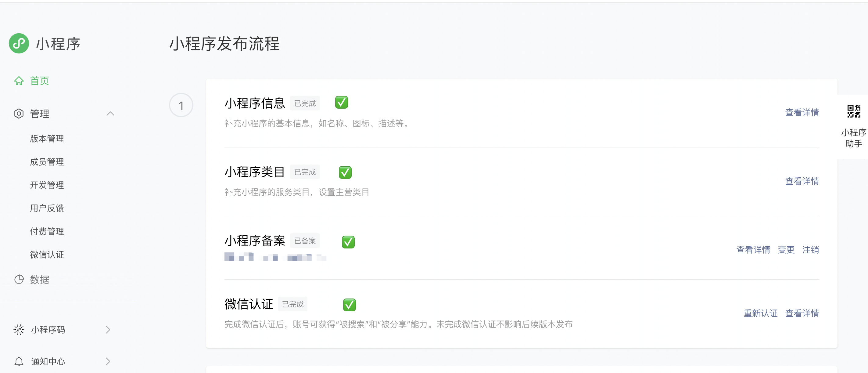Click 重新认证 link for 微信认证
The width and height of the screenshot is (868, 373).
761,313
